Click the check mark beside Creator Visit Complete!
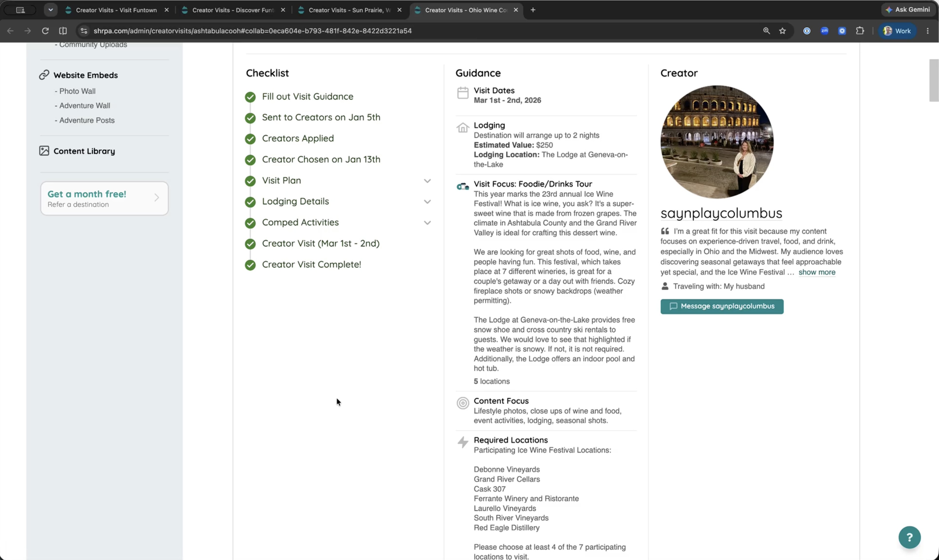 (x=250, y=265)
